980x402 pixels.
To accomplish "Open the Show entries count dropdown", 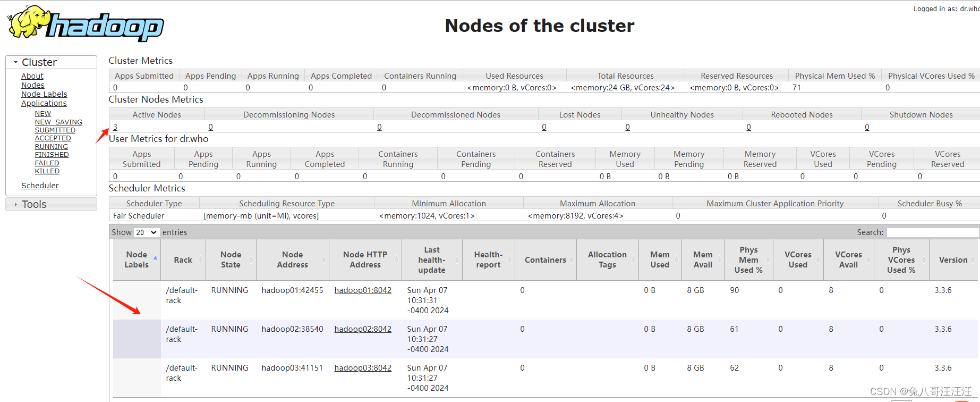I will click(x=146, y=232).
